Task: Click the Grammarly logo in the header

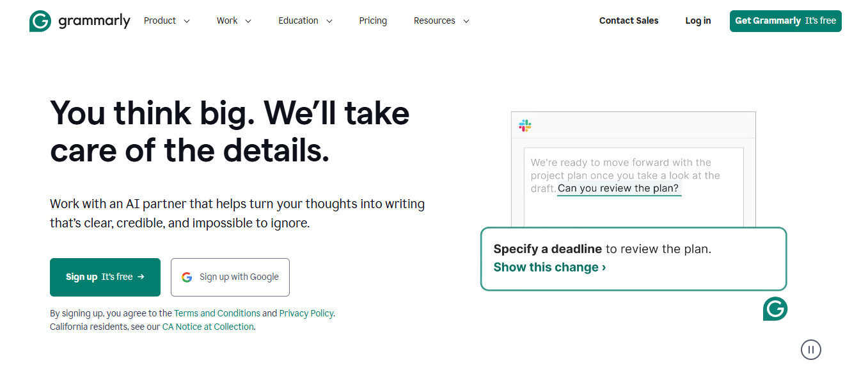Action: pos(79,20)
